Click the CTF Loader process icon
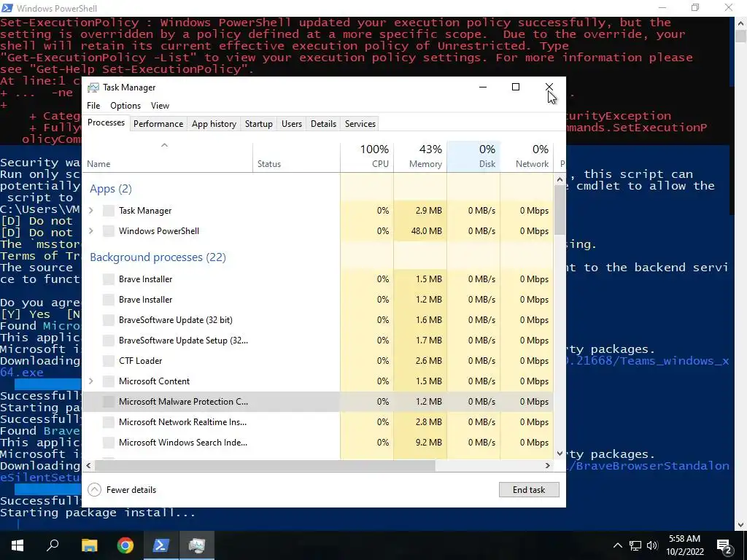 pos(109,361)
